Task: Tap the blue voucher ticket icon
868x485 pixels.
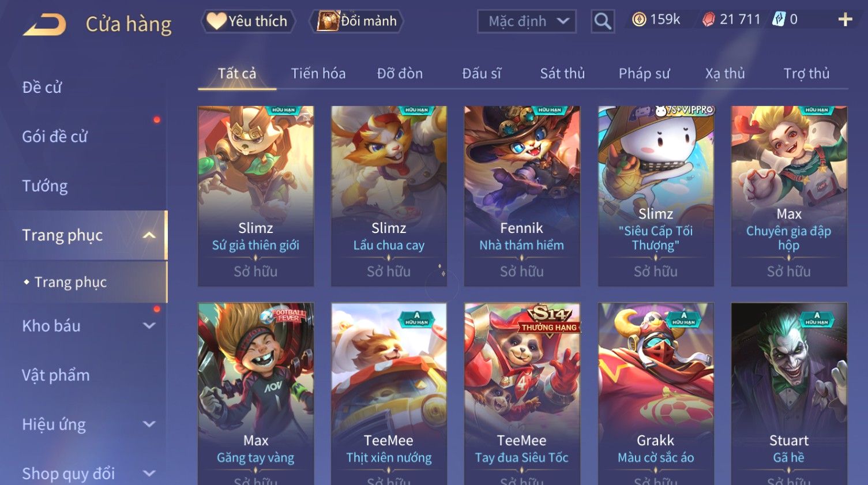Action: (779, 20)
